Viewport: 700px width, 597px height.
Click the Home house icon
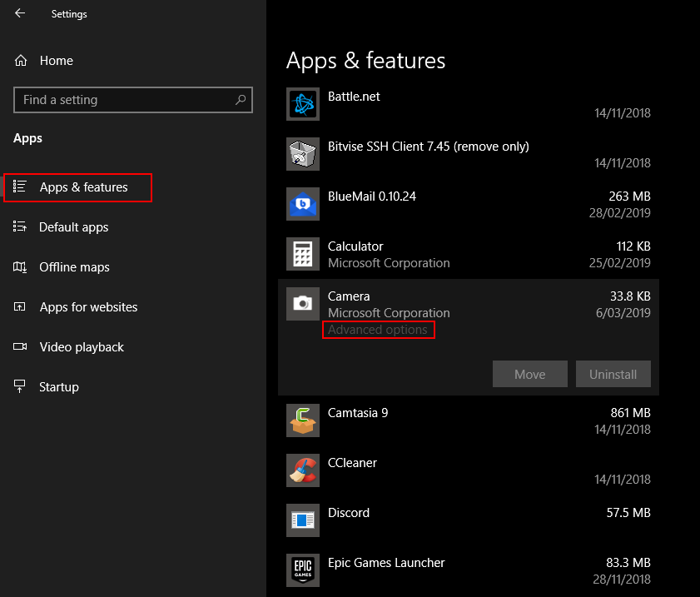tap(21, 60)
